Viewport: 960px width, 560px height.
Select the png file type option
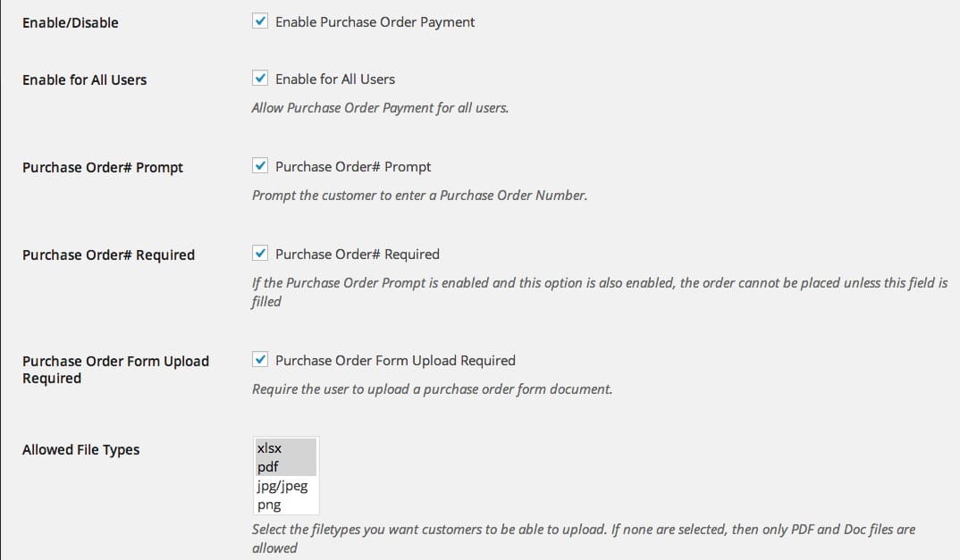(269, 505)
